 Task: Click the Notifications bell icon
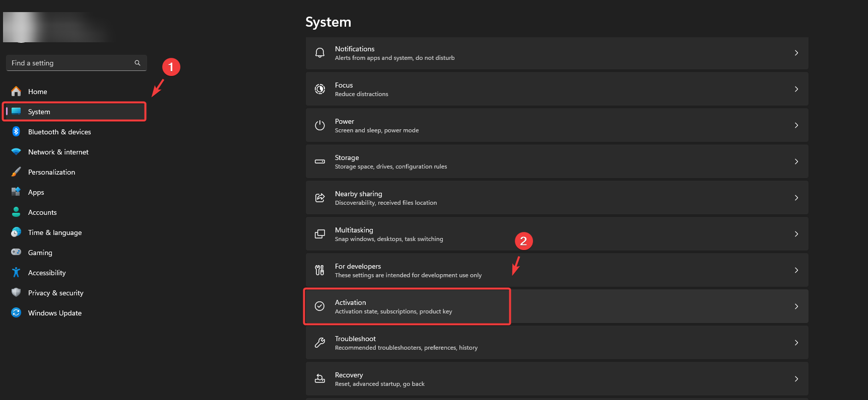(320, 53)
